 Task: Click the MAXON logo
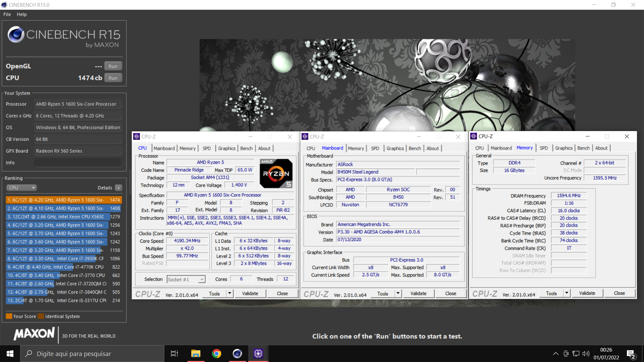(34, 334)
